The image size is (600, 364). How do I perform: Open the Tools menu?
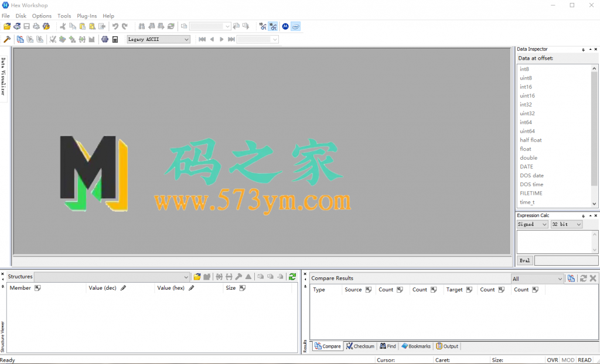click(64, 16)
